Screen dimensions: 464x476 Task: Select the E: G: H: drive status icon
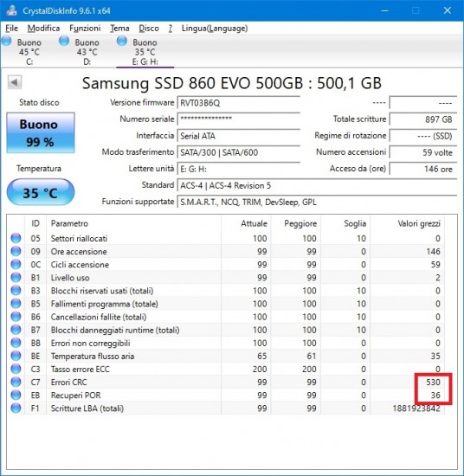tap(122, 41)
